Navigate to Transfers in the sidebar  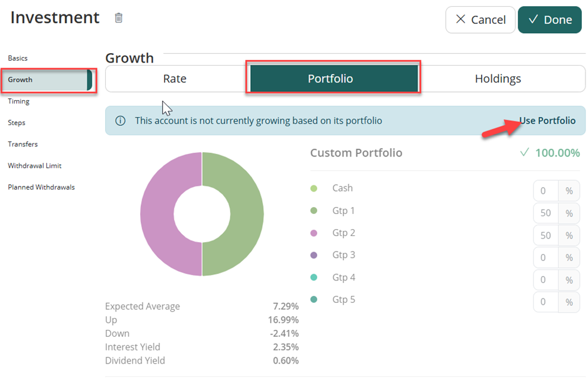(x=23, y=144)
